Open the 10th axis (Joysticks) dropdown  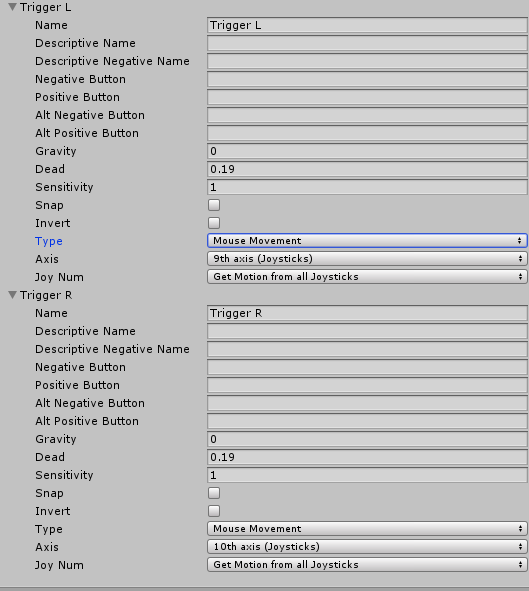[367, 547]
